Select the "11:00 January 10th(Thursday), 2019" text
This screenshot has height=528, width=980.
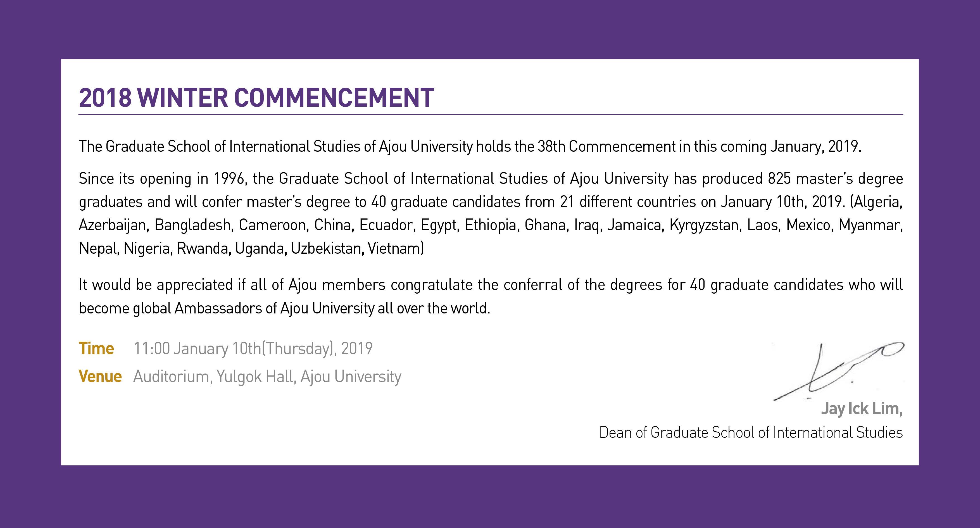253,348
